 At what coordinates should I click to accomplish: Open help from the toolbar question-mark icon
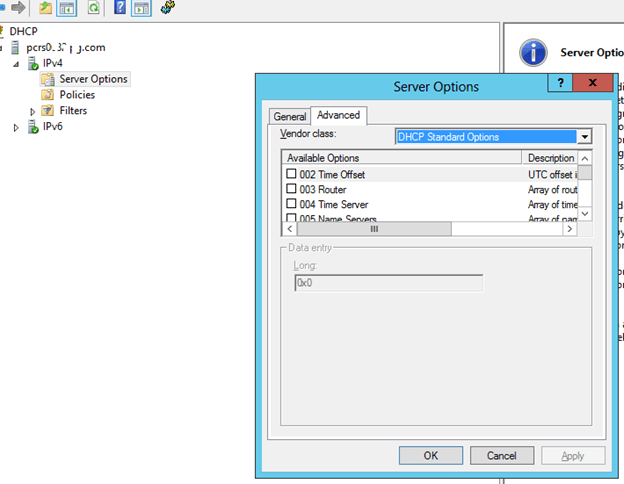click(x=120, y=8)
